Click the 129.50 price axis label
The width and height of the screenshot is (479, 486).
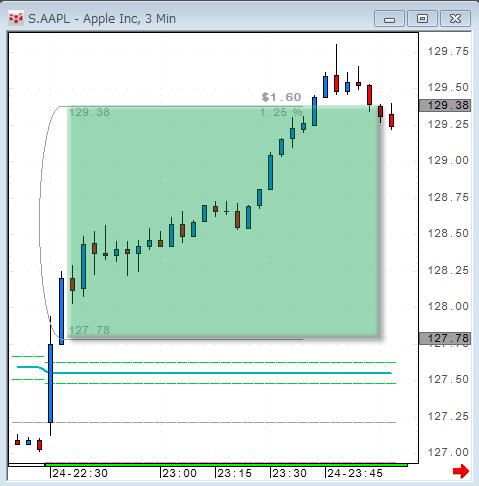448,87
